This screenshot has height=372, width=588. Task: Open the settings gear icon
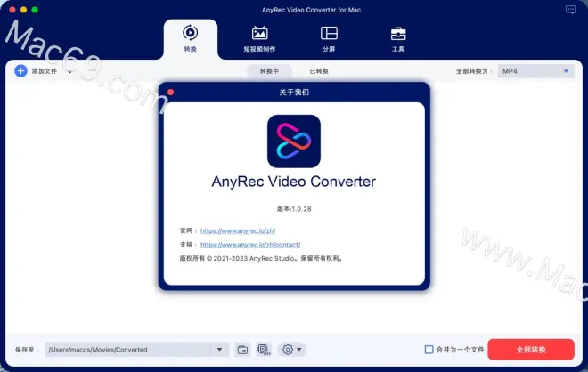288,350
